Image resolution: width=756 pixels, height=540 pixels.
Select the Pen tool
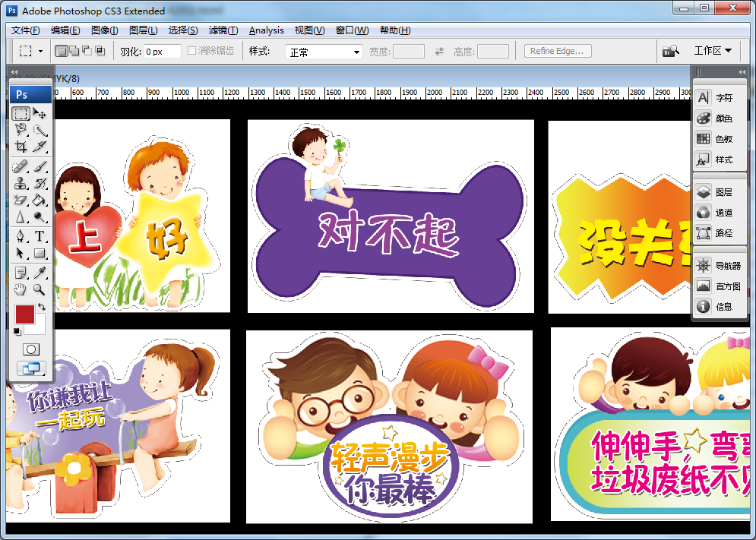(21, 236)
